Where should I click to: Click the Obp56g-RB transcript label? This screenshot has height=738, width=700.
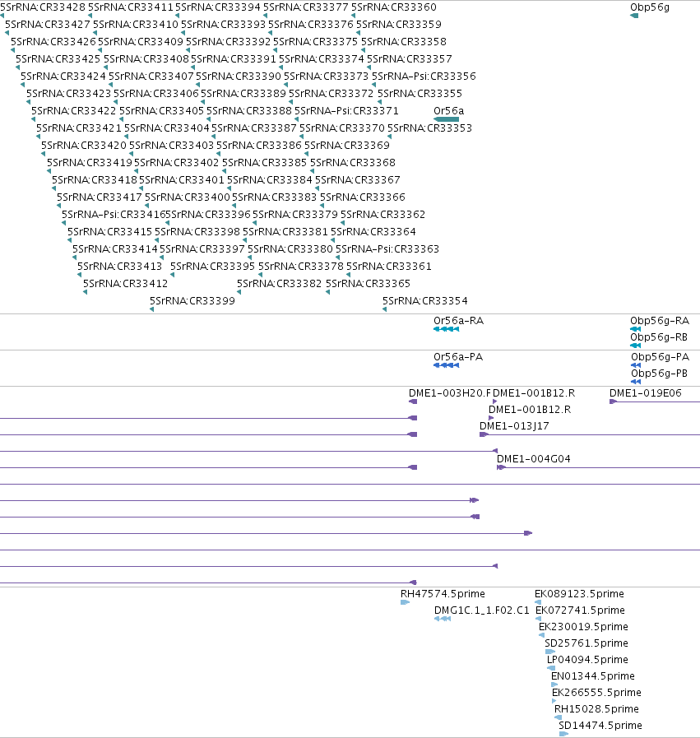659,337
